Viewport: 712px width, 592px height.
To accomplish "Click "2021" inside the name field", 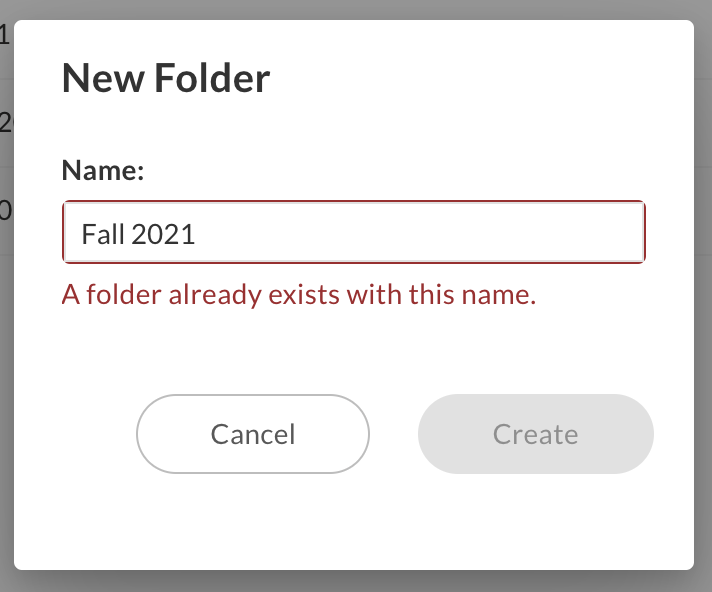I will point(163,234).
